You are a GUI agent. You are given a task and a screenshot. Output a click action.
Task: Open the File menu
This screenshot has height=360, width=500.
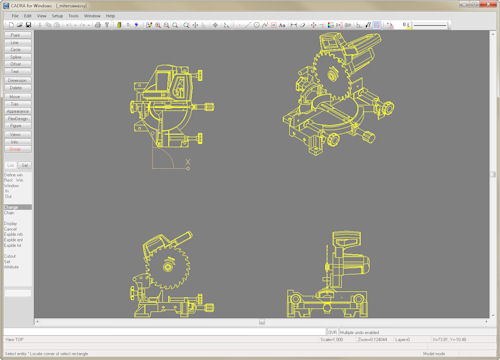click(15, 16)
